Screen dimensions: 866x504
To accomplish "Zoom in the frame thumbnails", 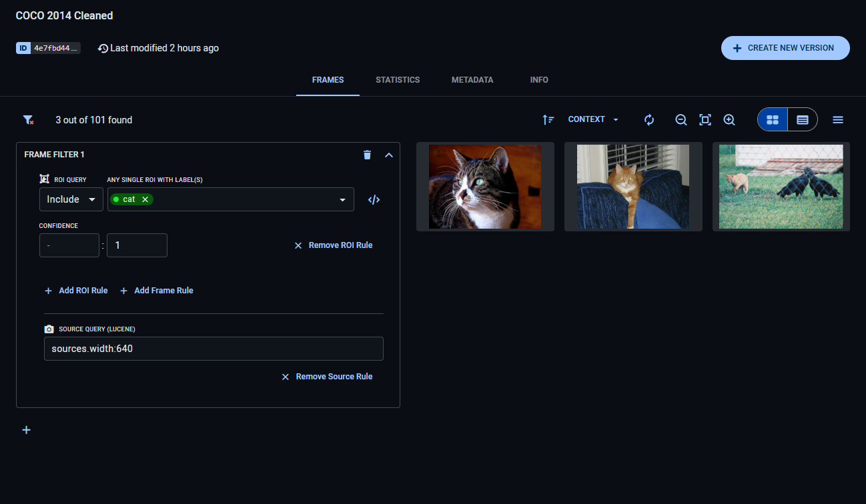I will coord(729,120).
